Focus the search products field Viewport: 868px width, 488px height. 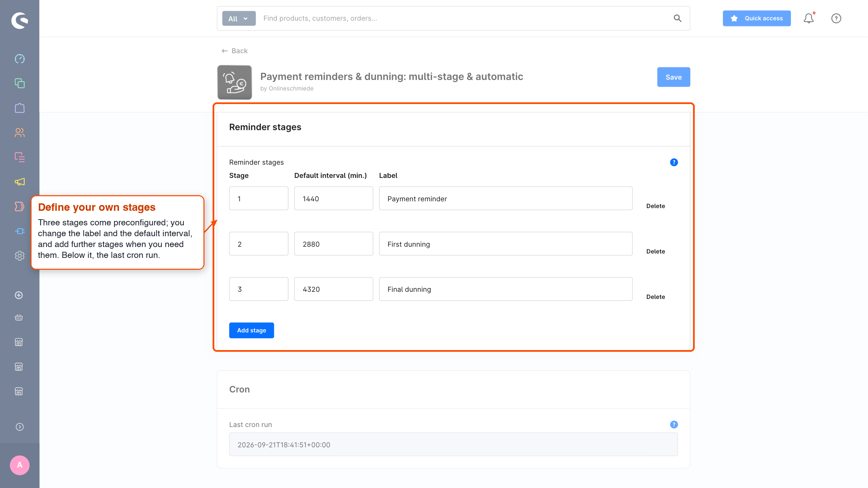click(465, 18)
